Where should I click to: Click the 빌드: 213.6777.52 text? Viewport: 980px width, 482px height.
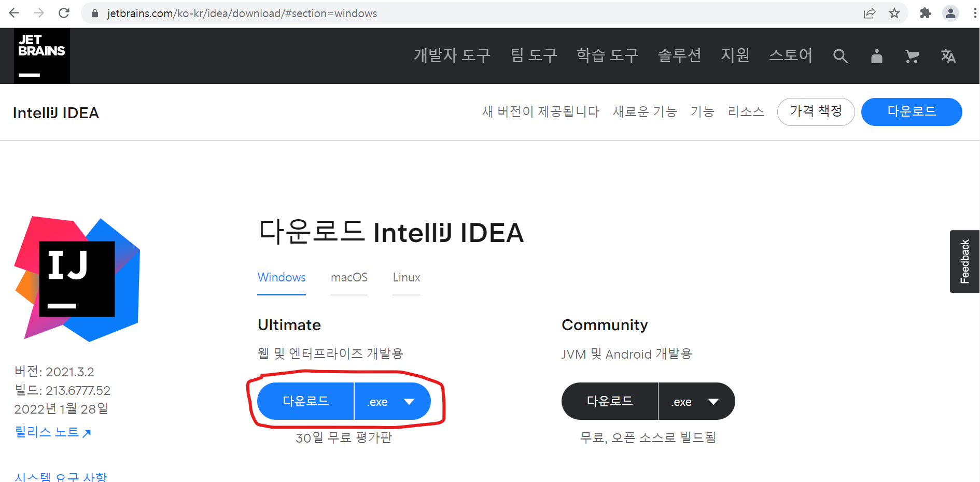(x=62, y=390)
